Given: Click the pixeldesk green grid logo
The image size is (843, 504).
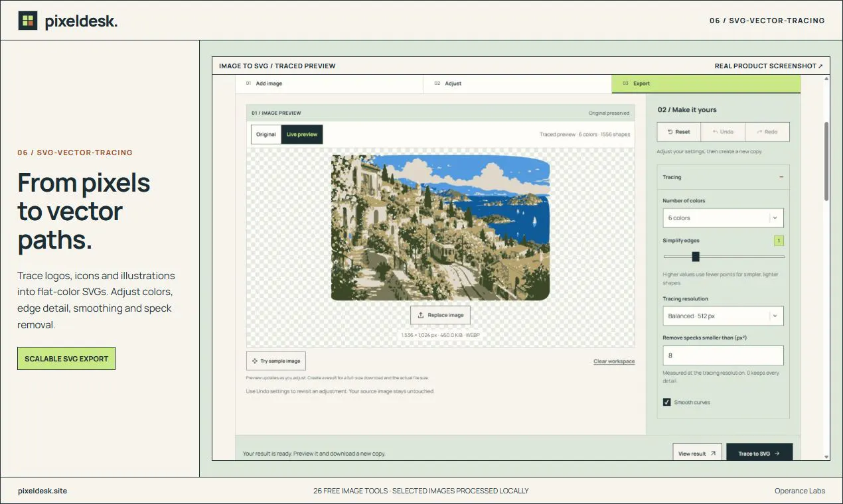Looking at the screenshot, I should pos(28,21).
